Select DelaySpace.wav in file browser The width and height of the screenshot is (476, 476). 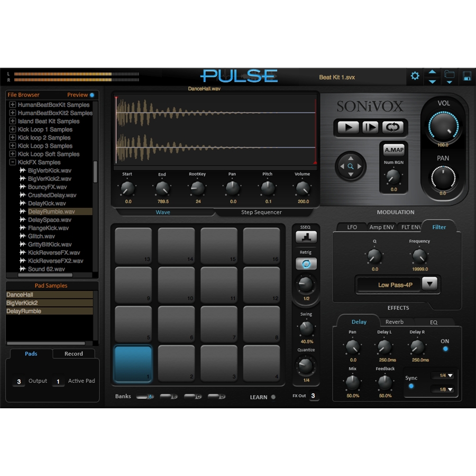tap(50, 220)
